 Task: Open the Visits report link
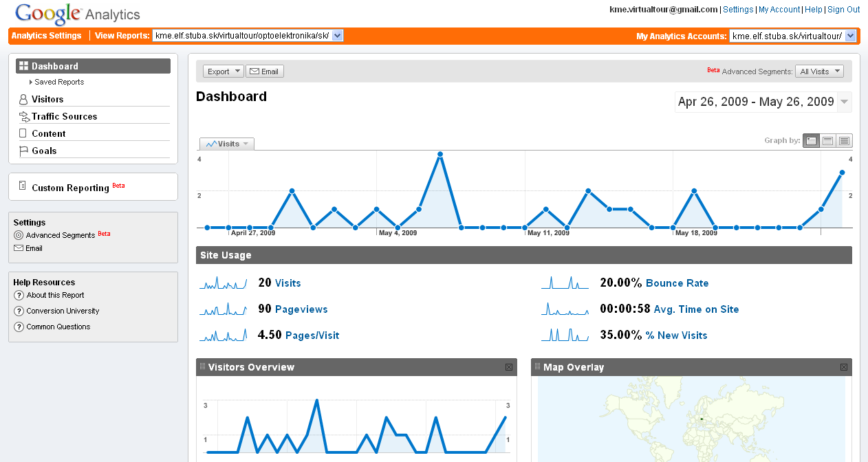tap(287, 283)
